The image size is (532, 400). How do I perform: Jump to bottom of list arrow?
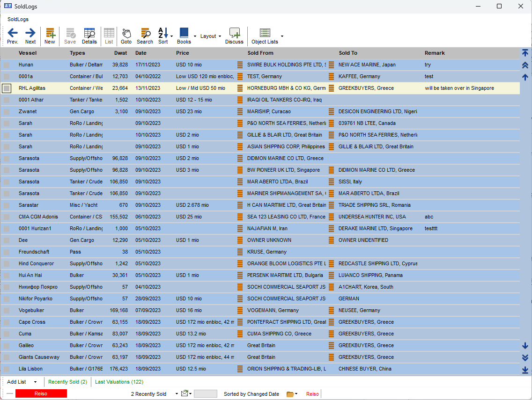pos(525,370)
